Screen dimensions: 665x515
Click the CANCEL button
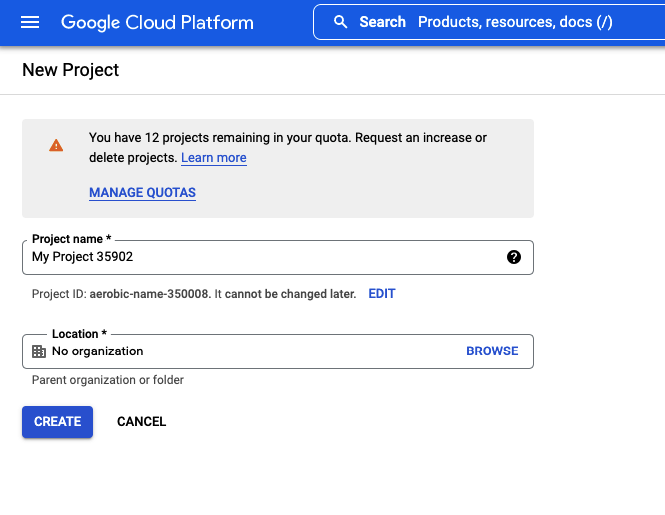point(142,422)
